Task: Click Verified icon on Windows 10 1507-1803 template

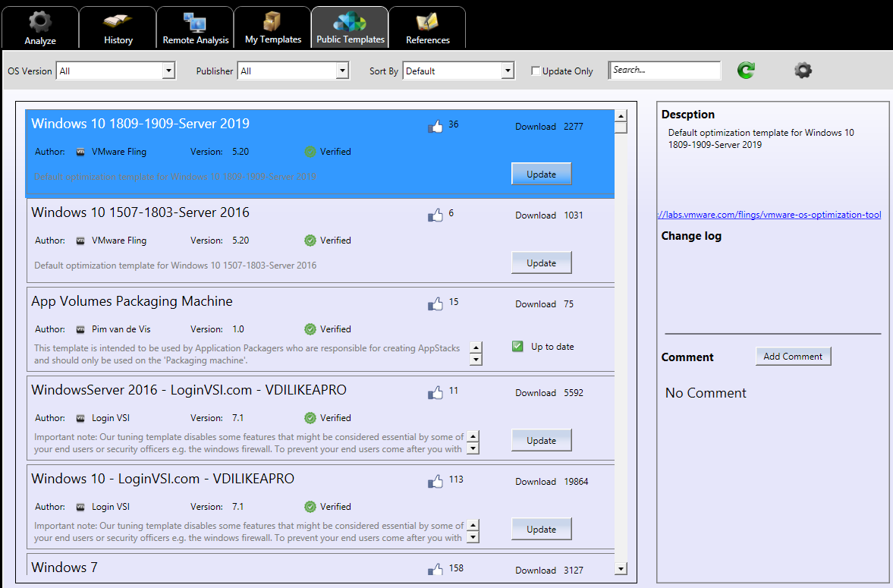Action: (x=310, y=241)
